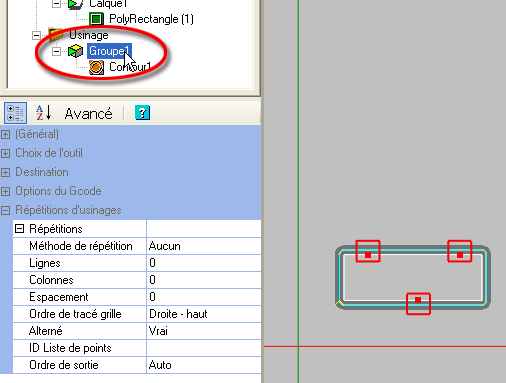Screen dimensions: 506x383
Task: Click the Lignes value field
Action: pos(204,263)
